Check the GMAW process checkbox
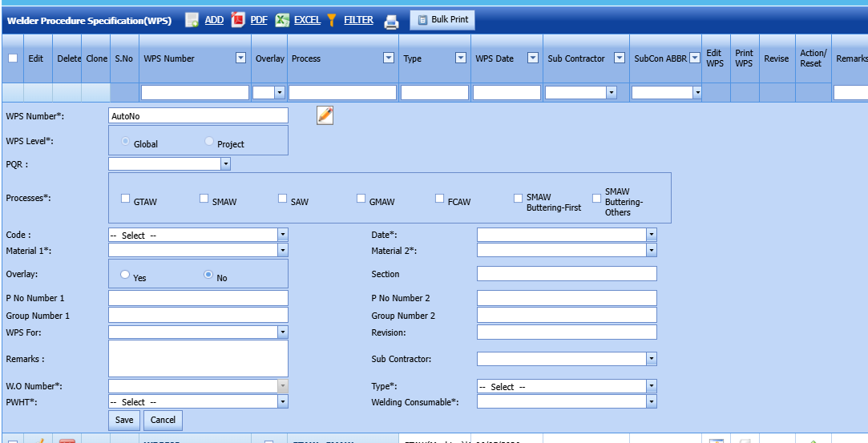868x443 pixels. 361,198
